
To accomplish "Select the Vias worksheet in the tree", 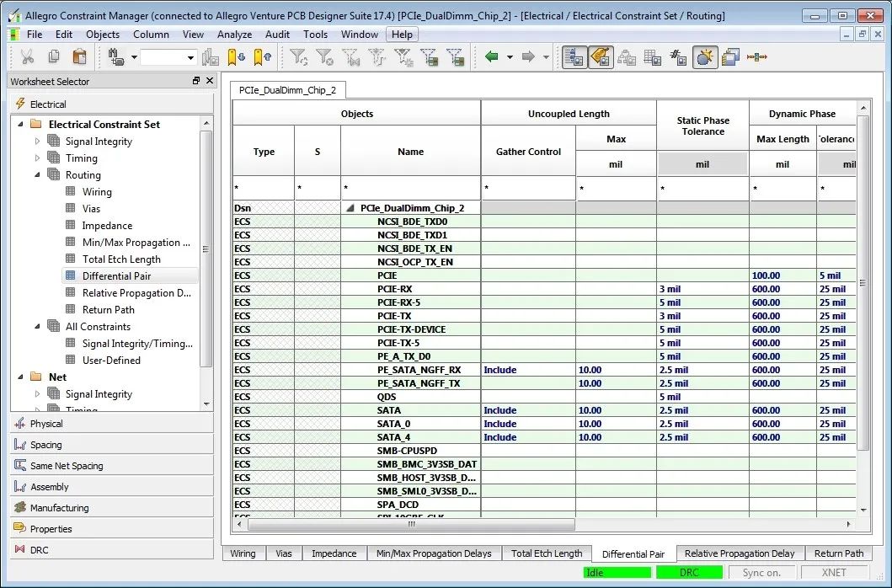I will point(91,208).
